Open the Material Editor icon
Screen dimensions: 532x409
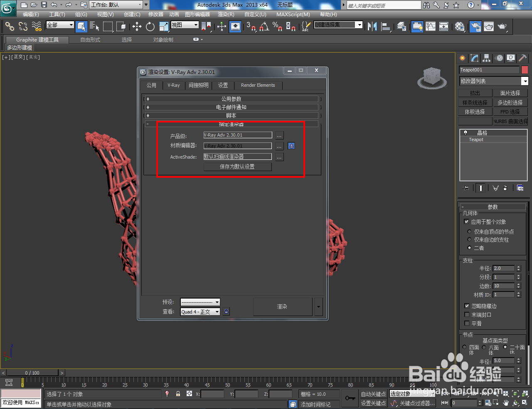pyautogui.click(x=460, y=27)
